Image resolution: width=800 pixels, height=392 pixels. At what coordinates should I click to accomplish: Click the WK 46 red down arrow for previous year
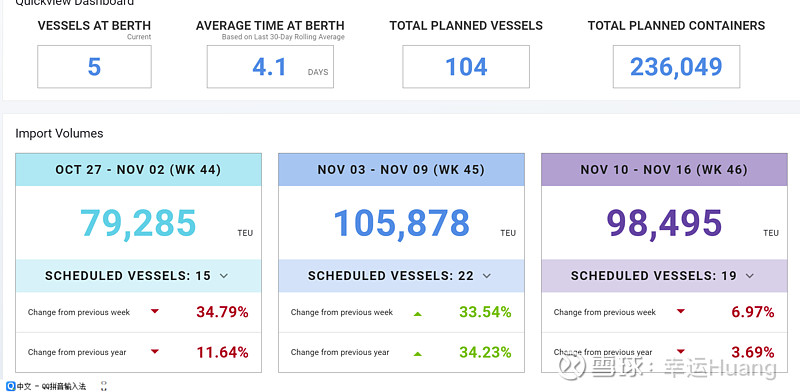coord(681,351)
